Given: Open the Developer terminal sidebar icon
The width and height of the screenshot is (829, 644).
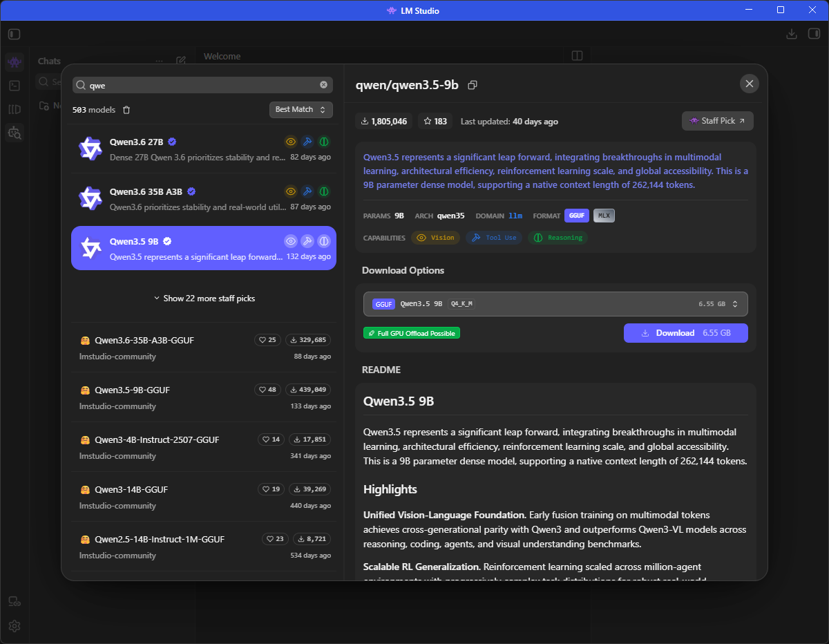Looking at the screenshot, I should click(15, 86).
